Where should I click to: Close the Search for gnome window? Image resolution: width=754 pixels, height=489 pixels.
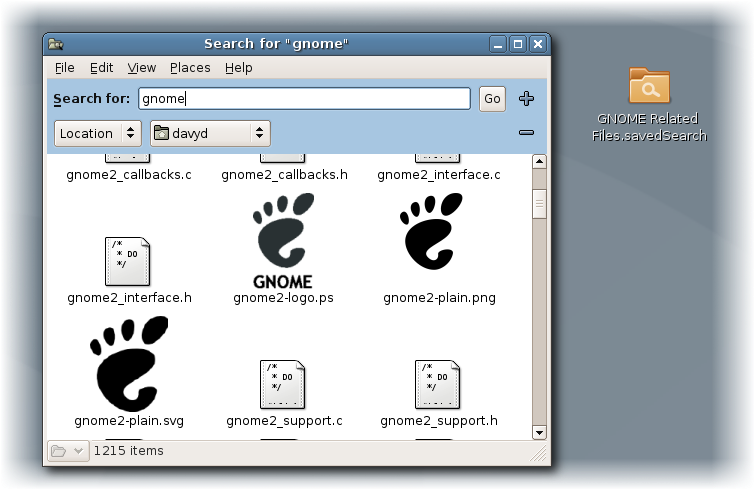coord(538,44)
